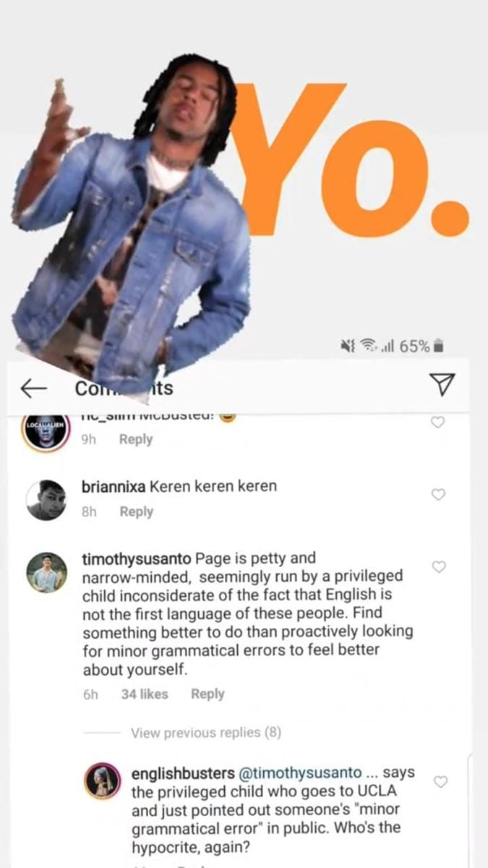The image size is (488, 868).
Task: Tap the englishbusters username
Action: pyautogui.click(x=182, y=773)
